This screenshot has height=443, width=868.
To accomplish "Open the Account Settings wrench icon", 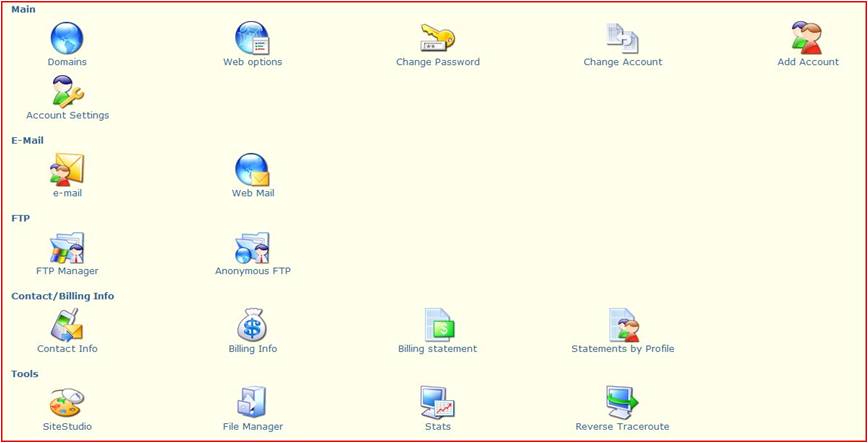I will [67, 92].
